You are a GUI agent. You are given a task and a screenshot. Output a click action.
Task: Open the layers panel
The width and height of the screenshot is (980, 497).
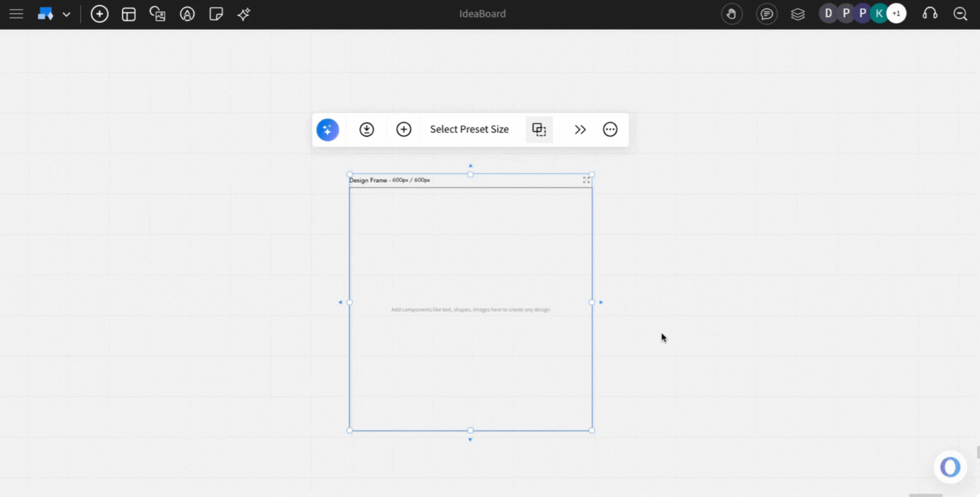797,14
